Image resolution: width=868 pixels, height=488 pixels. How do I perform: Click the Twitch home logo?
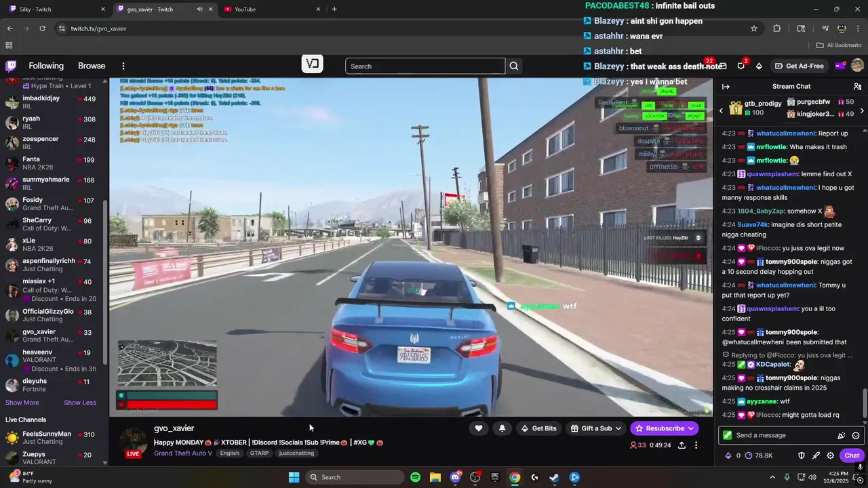point(11,66)
